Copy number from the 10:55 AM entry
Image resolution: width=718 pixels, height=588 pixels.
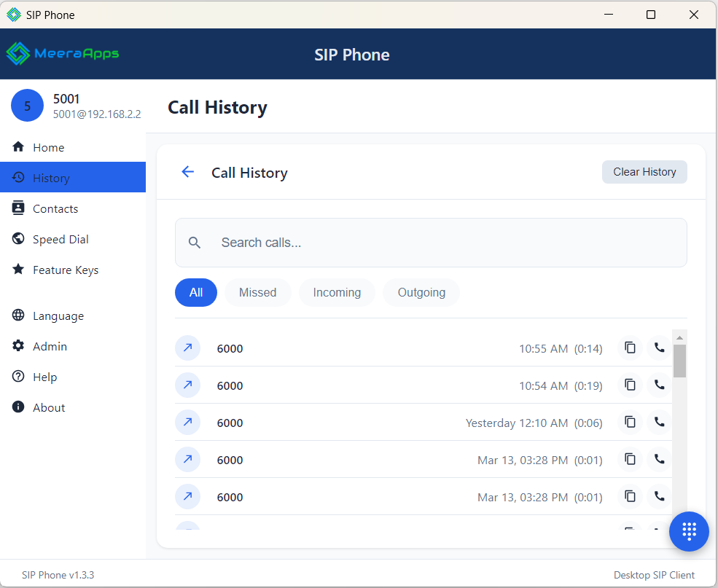[631, 348]
